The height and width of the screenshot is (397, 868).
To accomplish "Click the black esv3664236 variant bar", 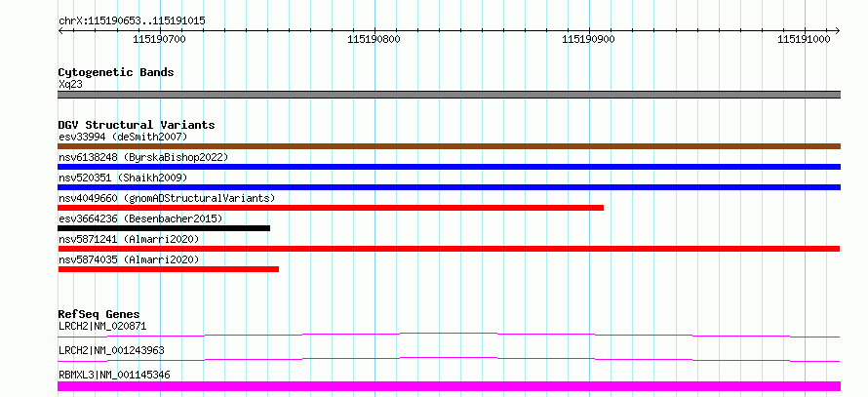I will click(x=164, y=228).
